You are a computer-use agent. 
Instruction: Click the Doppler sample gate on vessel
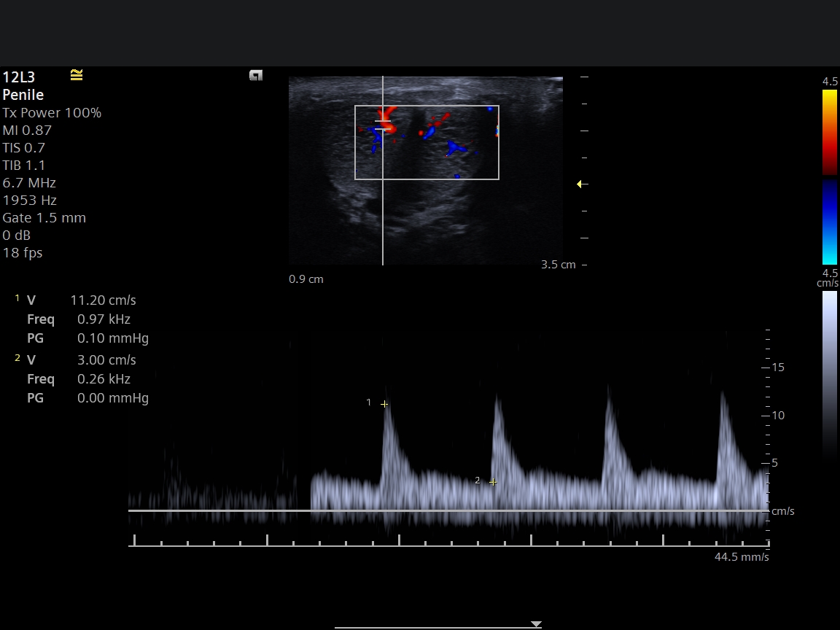click(x=383, y=125)
